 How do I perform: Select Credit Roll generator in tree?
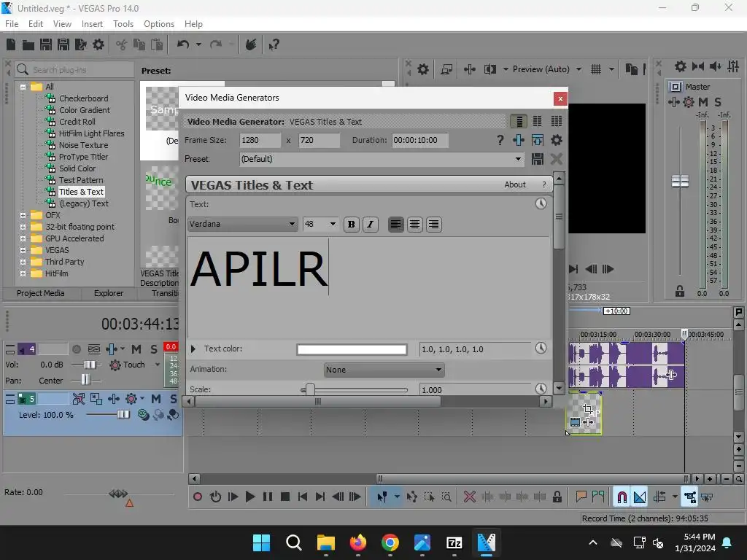[77, 122]
